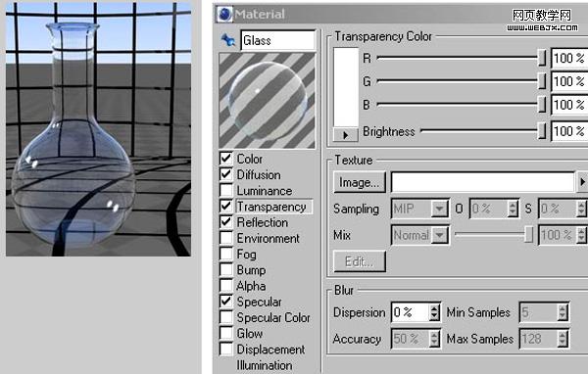This screenshot has height=374, width=588.
Task: Click the Brightness value percent field
Action: pos(568,131)
